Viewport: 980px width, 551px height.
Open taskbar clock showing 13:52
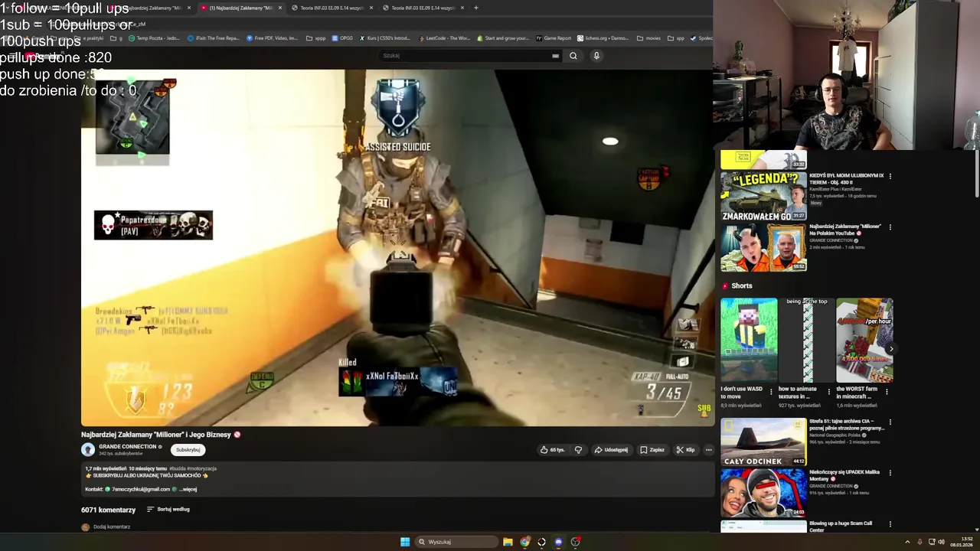(962, 542)
